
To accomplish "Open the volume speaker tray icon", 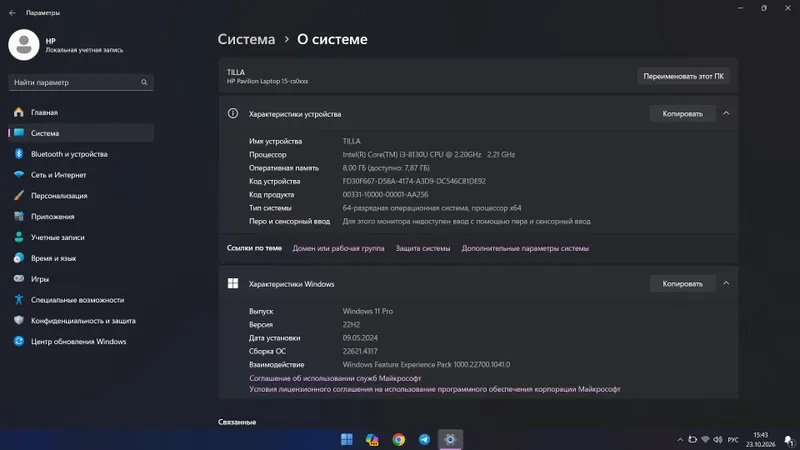I will point(718,440).
